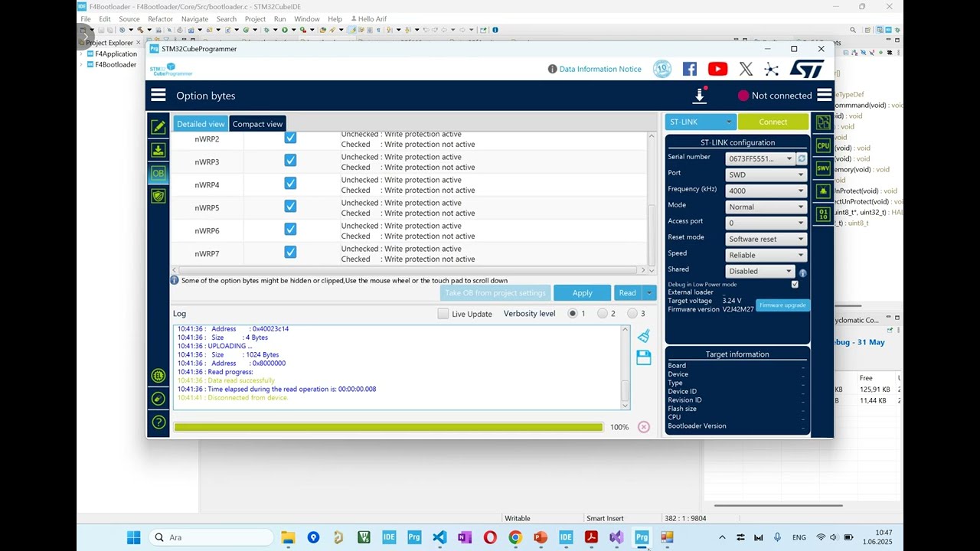Viewport: 980px width, 551px height.
Task: Select verbosity level 2 radio button
Action: click(x=603, y=314)
